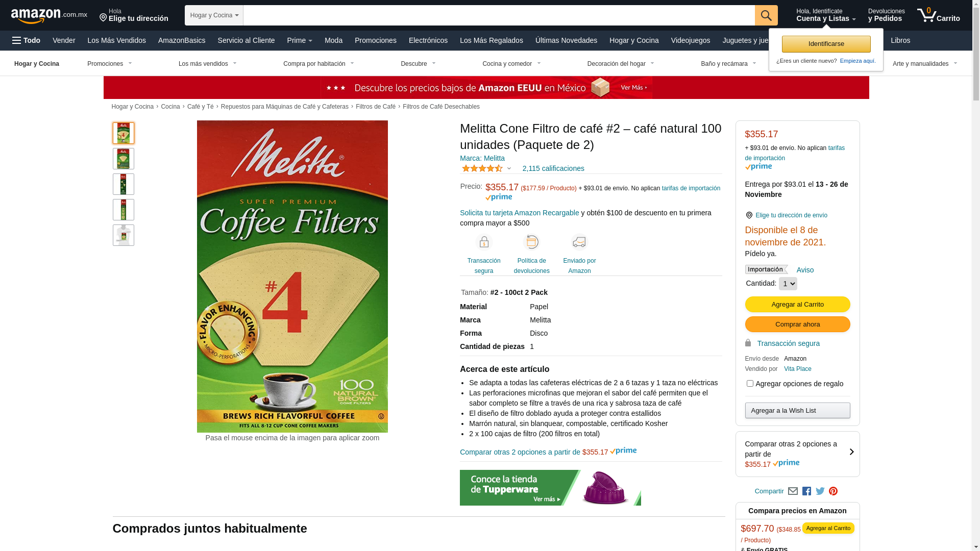Click the delivery location pin icon

(749, 215)
